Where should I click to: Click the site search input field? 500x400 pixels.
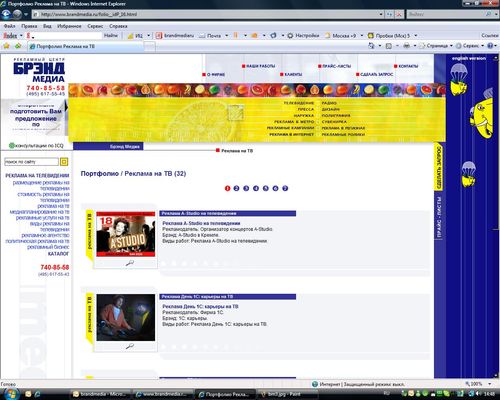(x=31, y=162)
